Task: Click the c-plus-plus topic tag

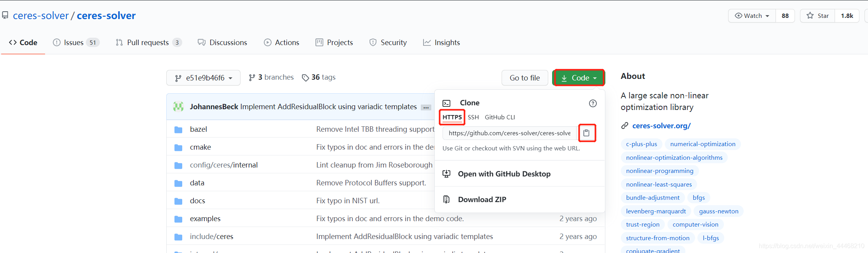Action: [641, 144]
